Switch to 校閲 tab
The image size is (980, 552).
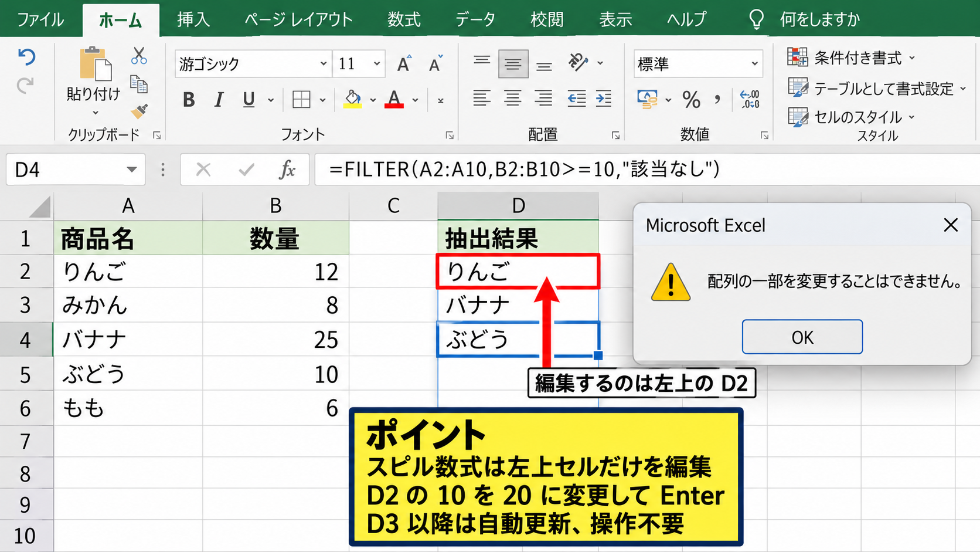point(547,19)
